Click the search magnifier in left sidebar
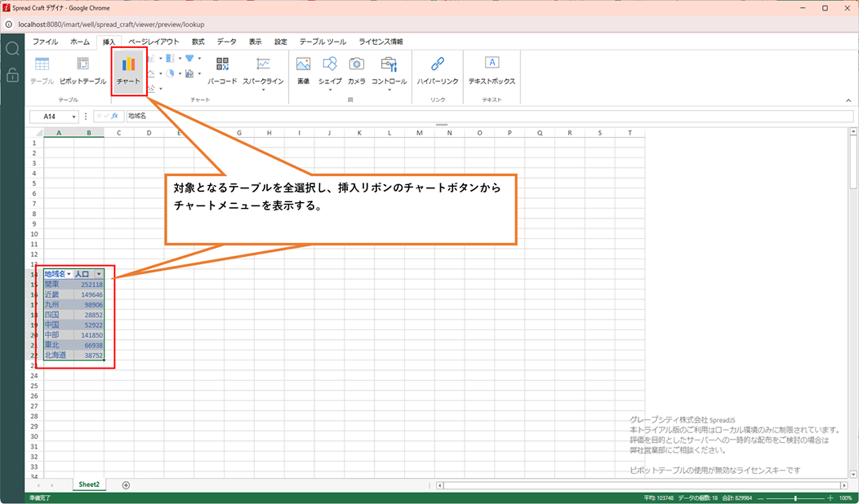This screenshot has width=859, height=504. pyautogui.click(x=12, y=49)
